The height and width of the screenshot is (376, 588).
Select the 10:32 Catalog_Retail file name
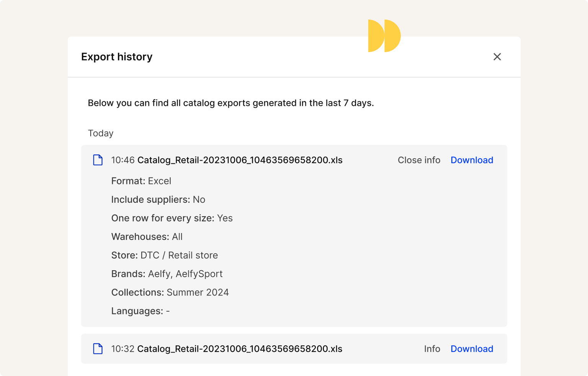[240, 349]
